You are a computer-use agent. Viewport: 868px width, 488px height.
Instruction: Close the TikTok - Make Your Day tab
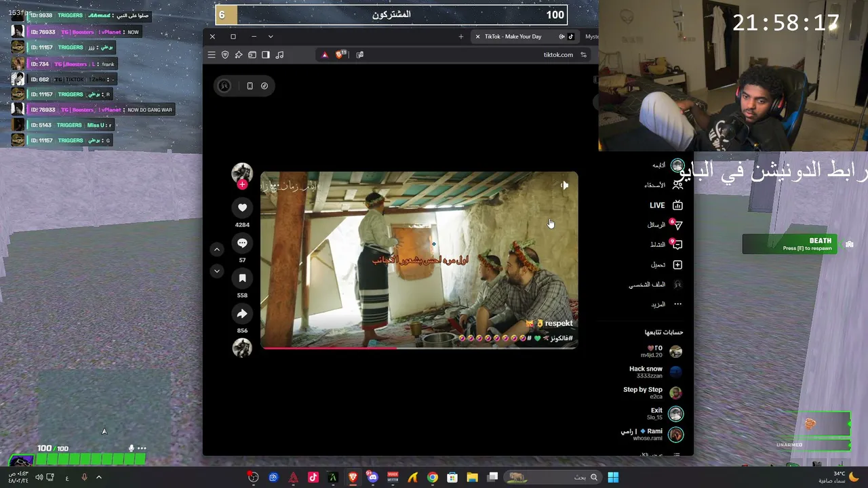pos(477,37)
